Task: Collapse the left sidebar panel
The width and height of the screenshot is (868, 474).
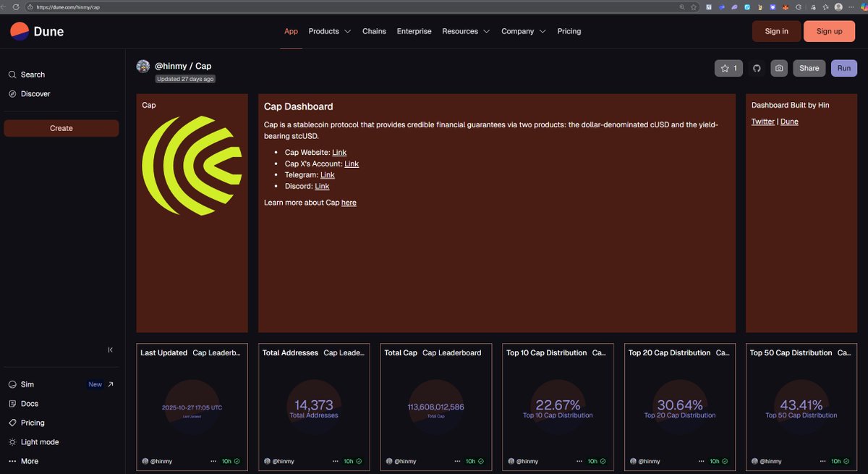Action: 110,350
